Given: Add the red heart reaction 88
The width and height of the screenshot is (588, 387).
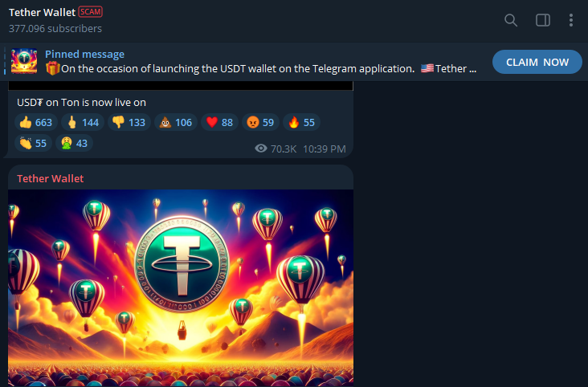Looking at the screenshot, I should point(219,122).
